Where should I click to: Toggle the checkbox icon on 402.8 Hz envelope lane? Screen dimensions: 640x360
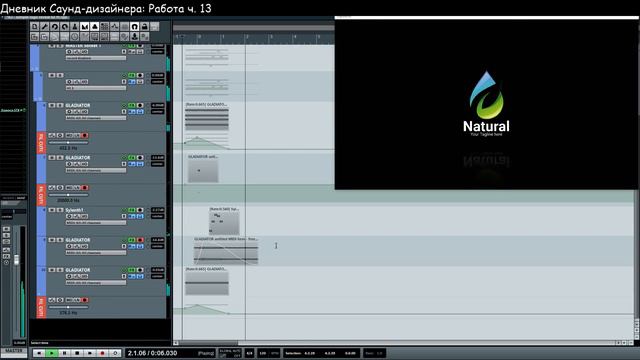pos(51,136)
